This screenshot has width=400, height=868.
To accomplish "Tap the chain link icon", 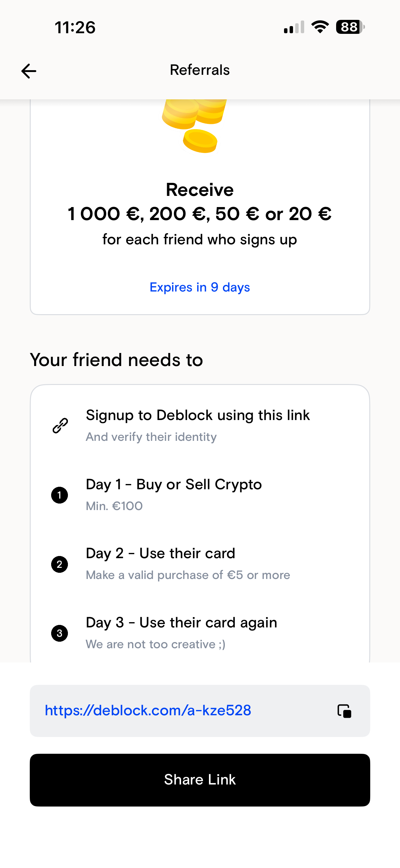I will 60,426.
